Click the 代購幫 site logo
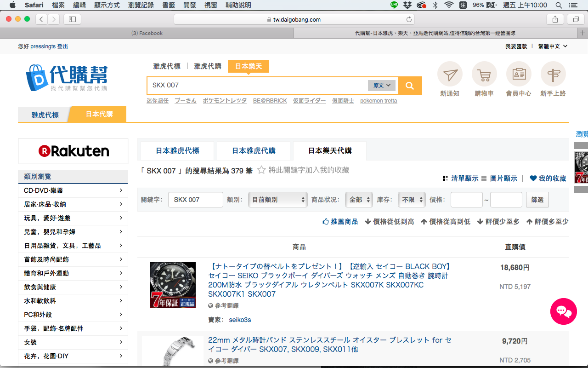 67,78
